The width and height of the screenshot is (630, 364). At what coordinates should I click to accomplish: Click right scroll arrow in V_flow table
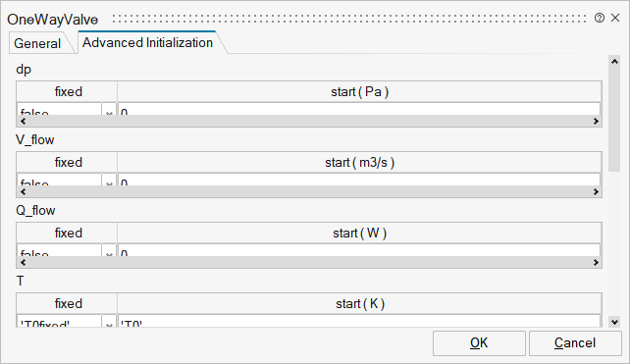tap(596, 191)
